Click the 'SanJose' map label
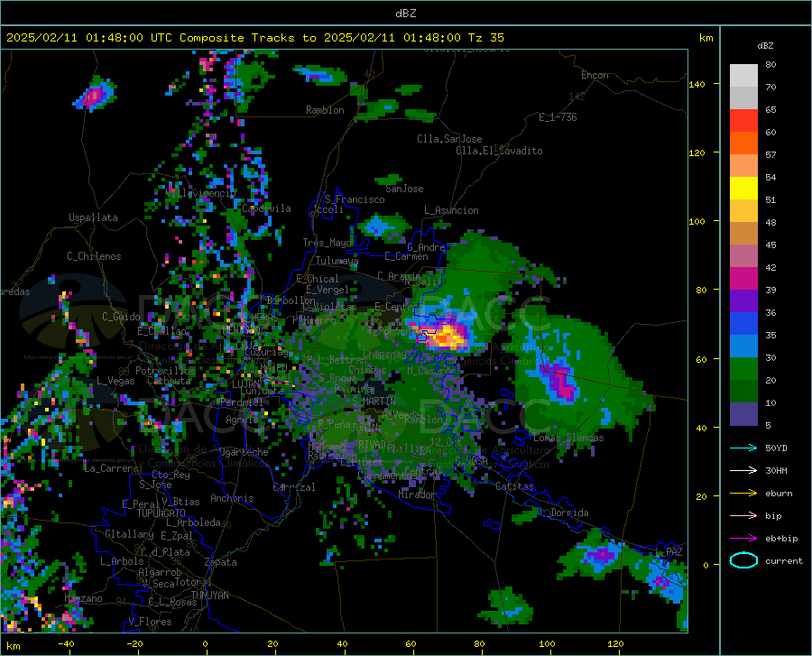The width and height of the screenshot is (812, 656). [404, 189]
